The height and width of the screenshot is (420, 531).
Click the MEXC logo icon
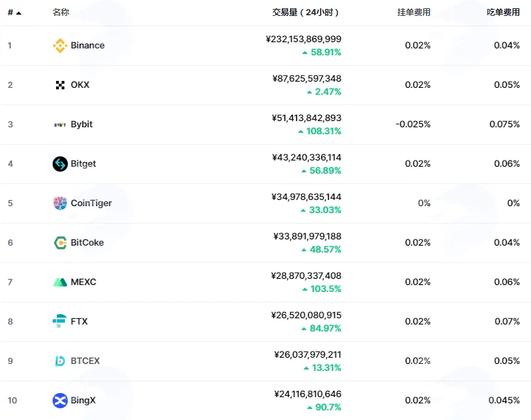click(60, 282)
